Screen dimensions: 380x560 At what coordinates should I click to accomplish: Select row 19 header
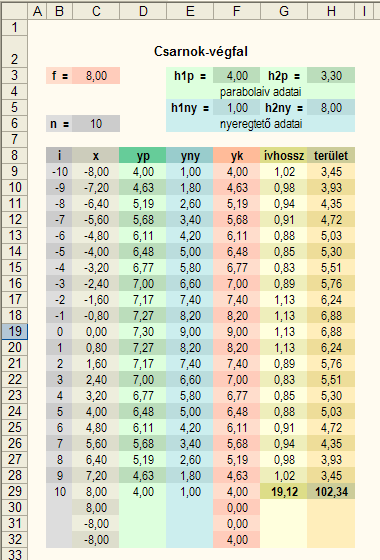pos(14,331)
